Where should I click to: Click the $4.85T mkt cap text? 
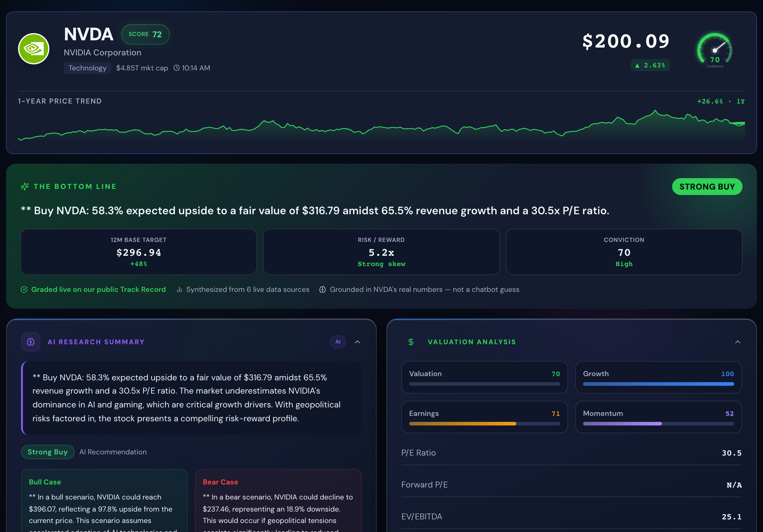click(x=142, y=68)
